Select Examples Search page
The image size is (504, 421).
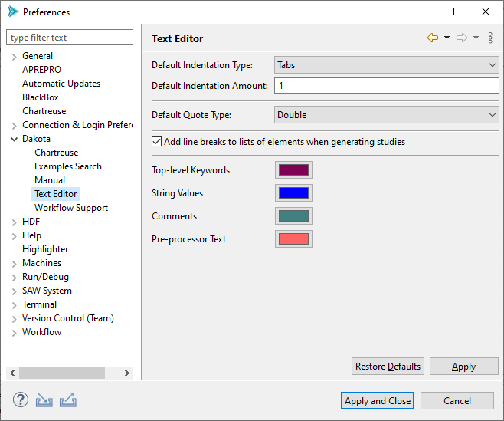click(x=68, y=166)
